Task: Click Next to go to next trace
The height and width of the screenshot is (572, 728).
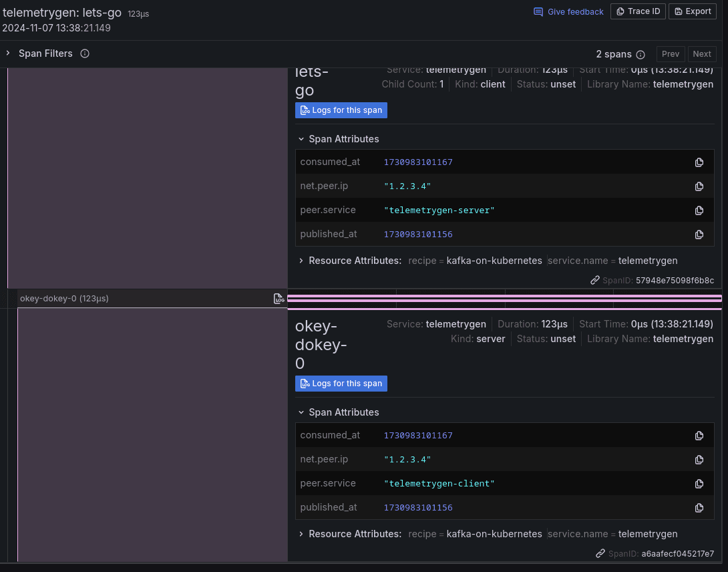Action: pos(702,53)
